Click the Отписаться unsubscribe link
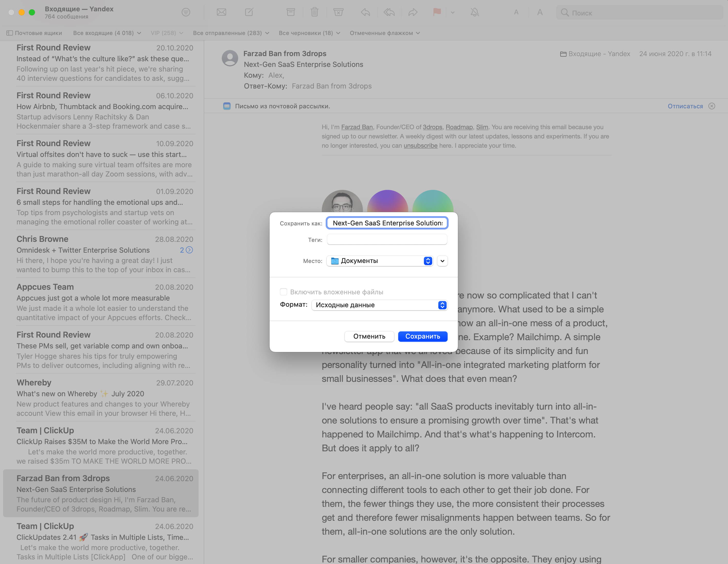Screen dimensions: 728x564 point(685,106)
